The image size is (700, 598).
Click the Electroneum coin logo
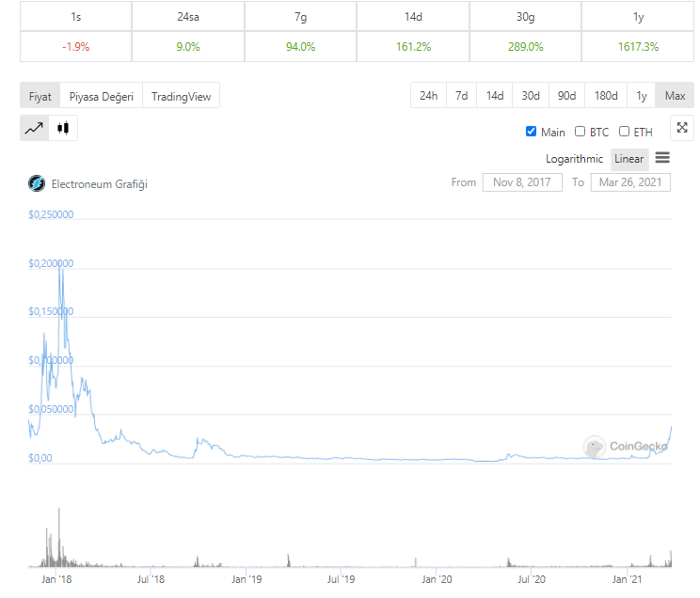coord(37,183)
